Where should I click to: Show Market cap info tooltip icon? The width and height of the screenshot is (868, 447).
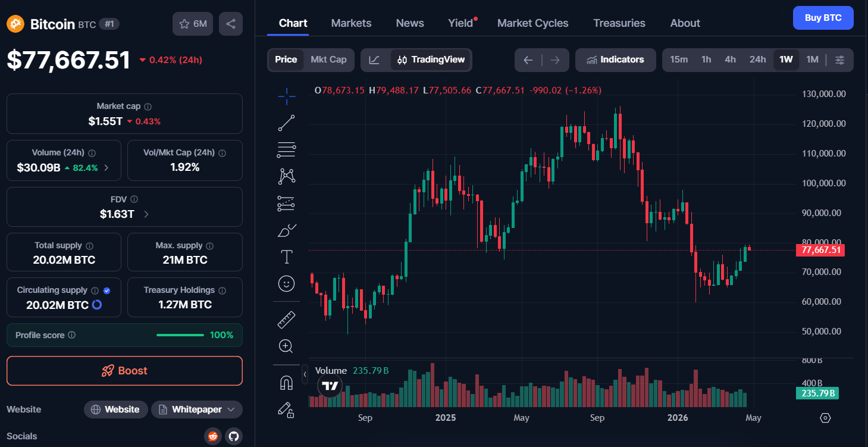tap(148, 107)
